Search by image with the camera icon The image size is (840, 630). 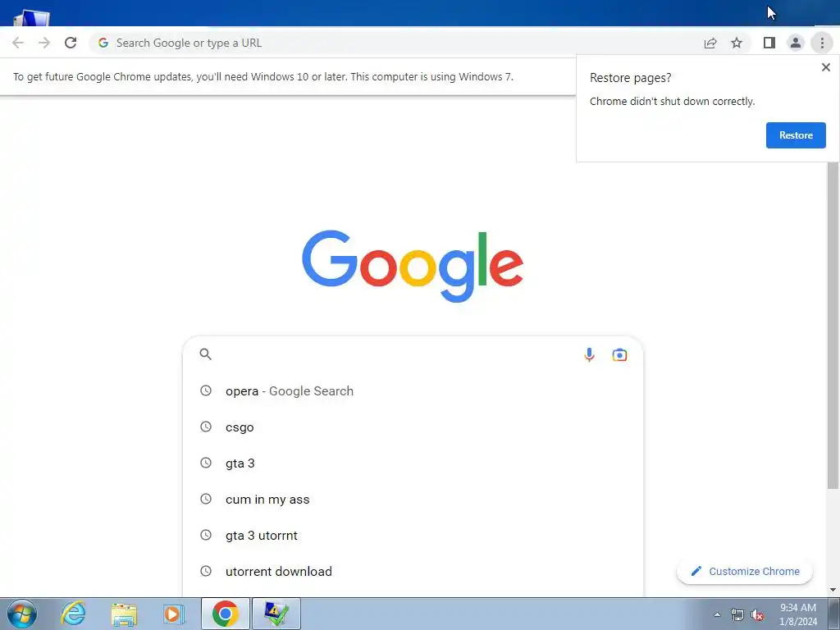620,354
